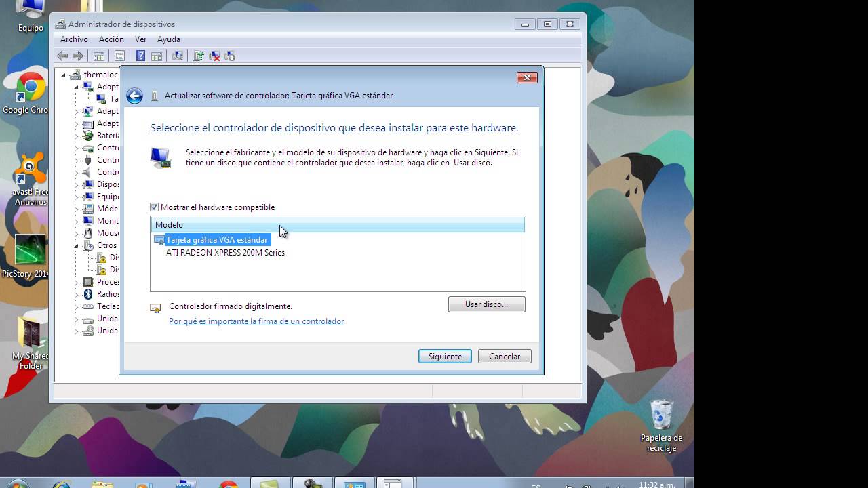This screenshot has width=868, height=488.
Task: Select the Bluetooth Radios icon in the tree
Action: (x=87, y=294)
